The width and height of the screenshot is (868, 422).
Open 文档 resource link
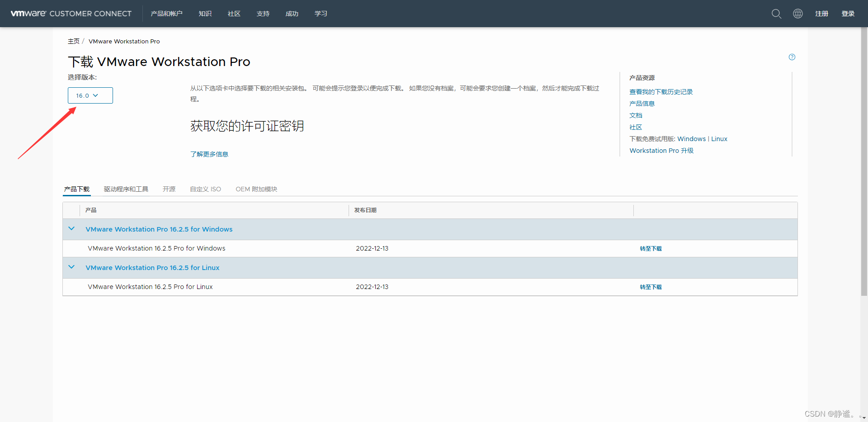636,115
